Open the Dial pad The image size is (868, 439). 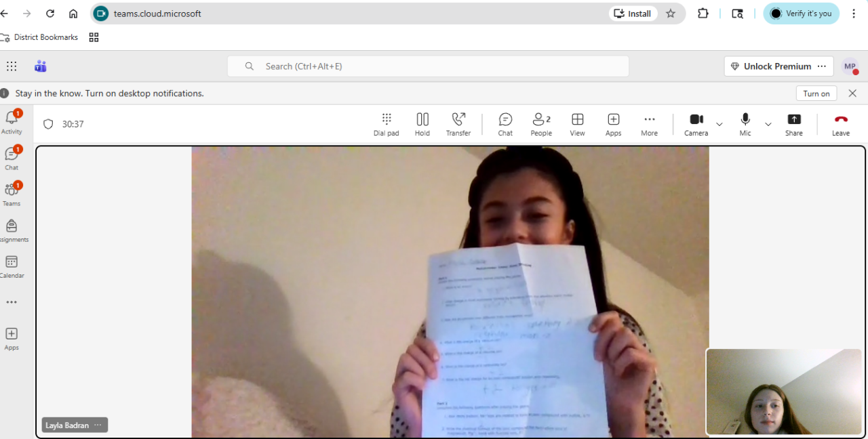tap(387, 124)
